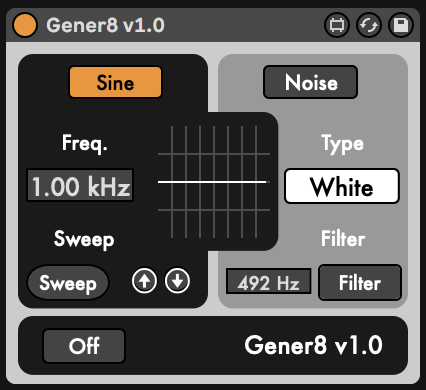Click the Sweep section heading text
The height and width of the screenshot is (390, 426).
84,239
